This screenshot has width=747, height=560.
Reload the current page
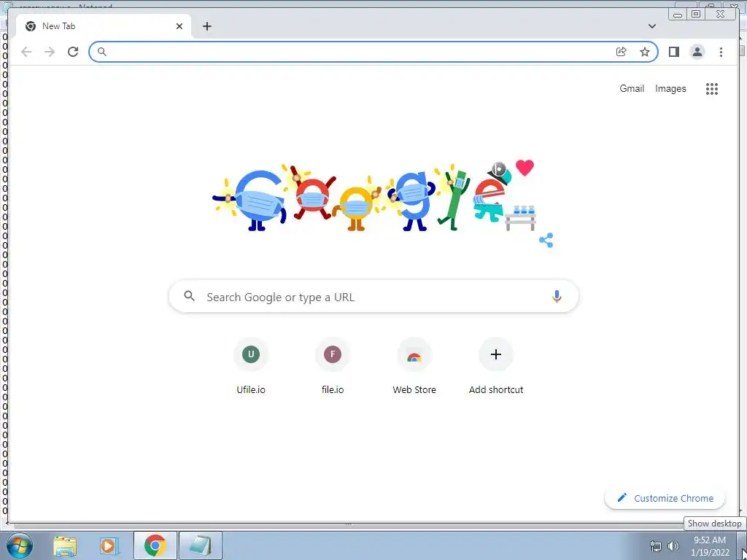(x=73, y=52)
